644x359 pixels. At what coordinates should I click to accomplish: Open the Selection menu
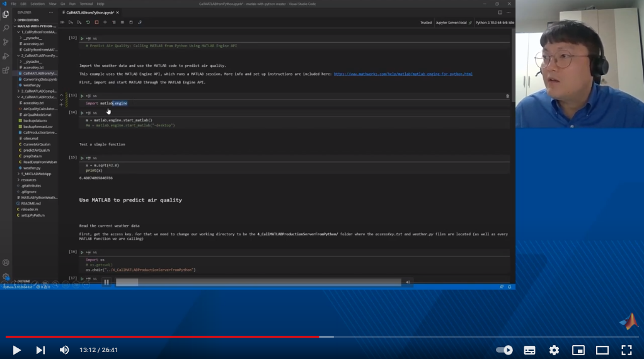coord(37,4)
